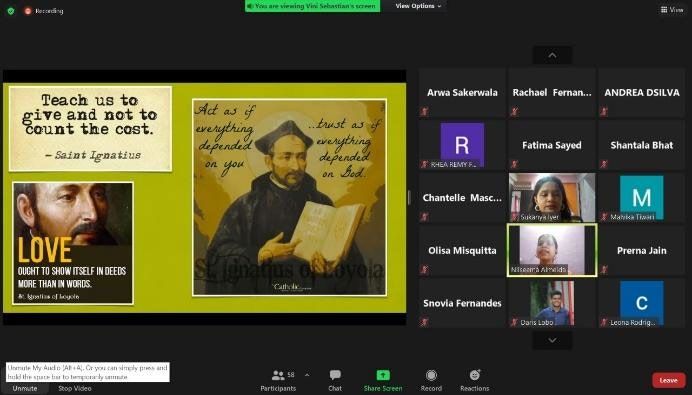The height and width of the screenshot is (395, 692).
Task: Click the green Share Screen icon
Action: point(383,376)
